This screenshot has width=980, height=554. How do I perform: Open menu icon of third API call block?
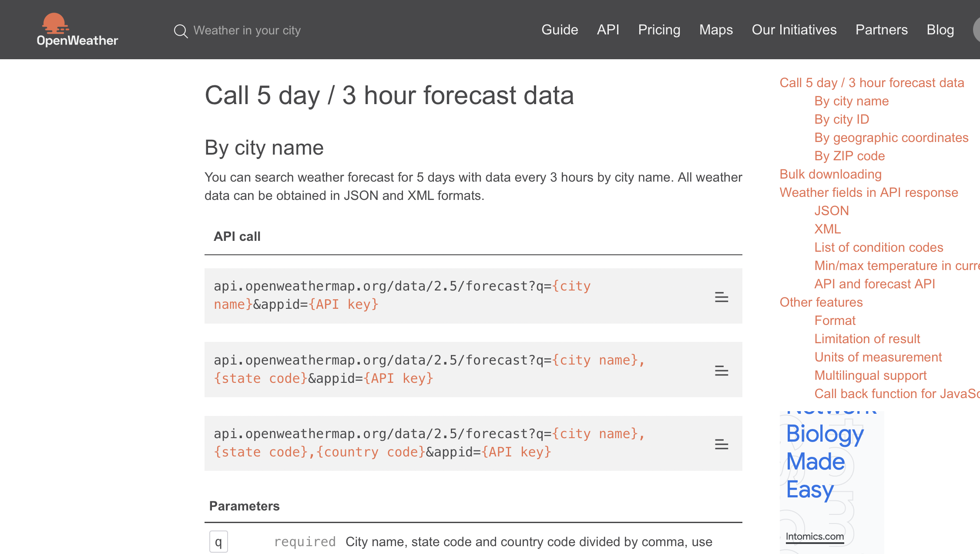coord(721,444)
